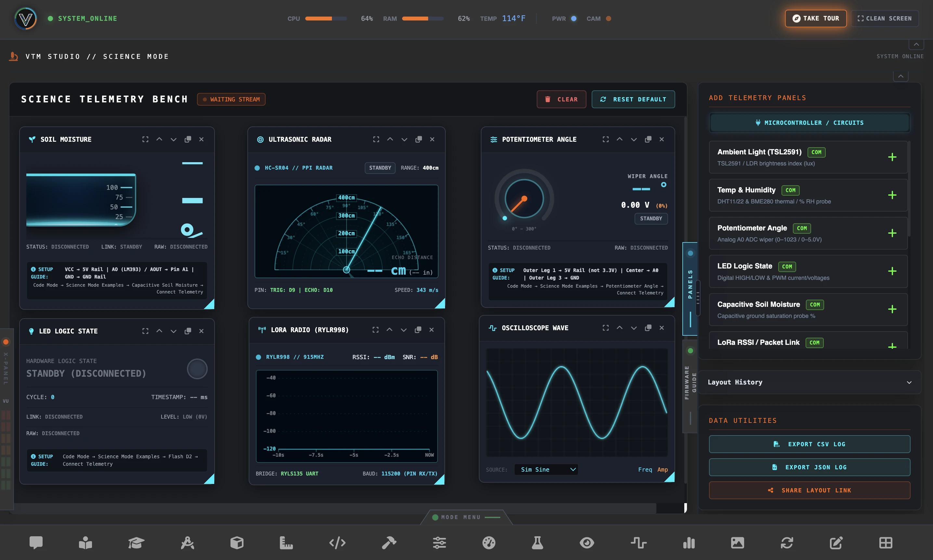
Task: Close the LED Logic State panel
Action: pos(202,331)
